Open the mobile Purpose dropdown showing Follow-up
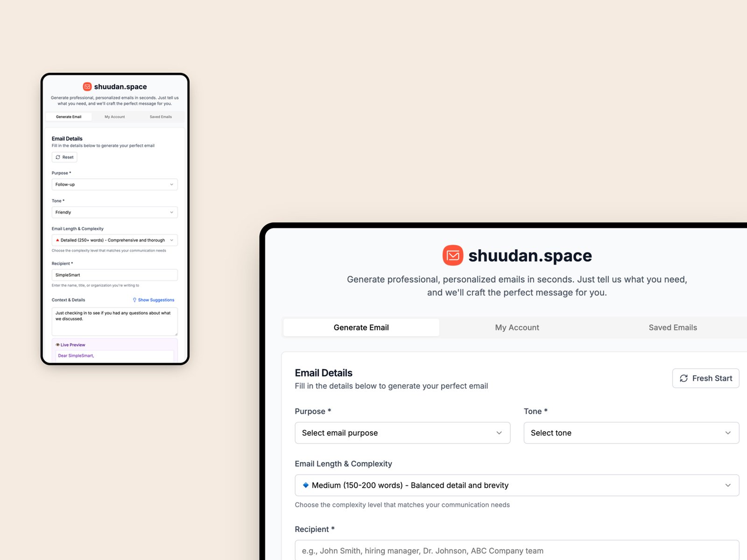Viewport: 747px width, 560px height. pyautogui.click(x=114, y=184)
